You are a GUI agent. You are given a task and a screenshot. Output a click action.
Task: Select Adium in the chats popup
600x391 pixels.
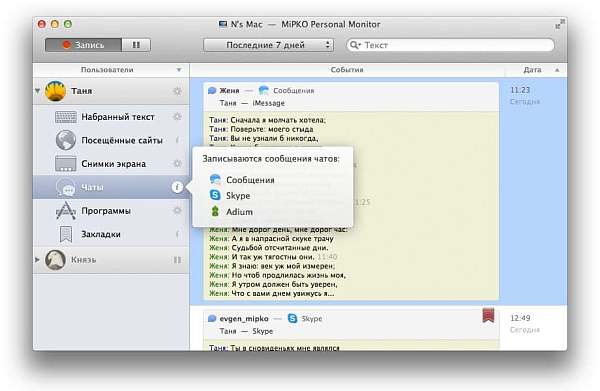click(239, 212)
